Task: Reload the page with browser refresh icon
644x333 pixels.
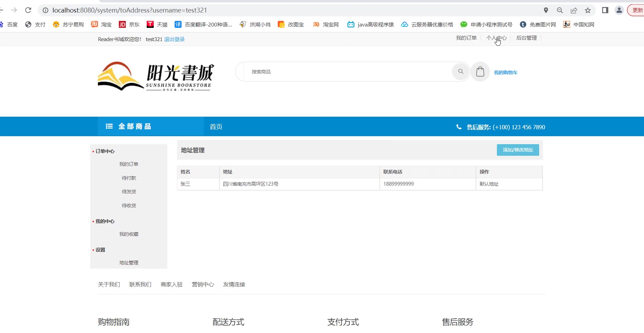Action: [x=28, y=10]
